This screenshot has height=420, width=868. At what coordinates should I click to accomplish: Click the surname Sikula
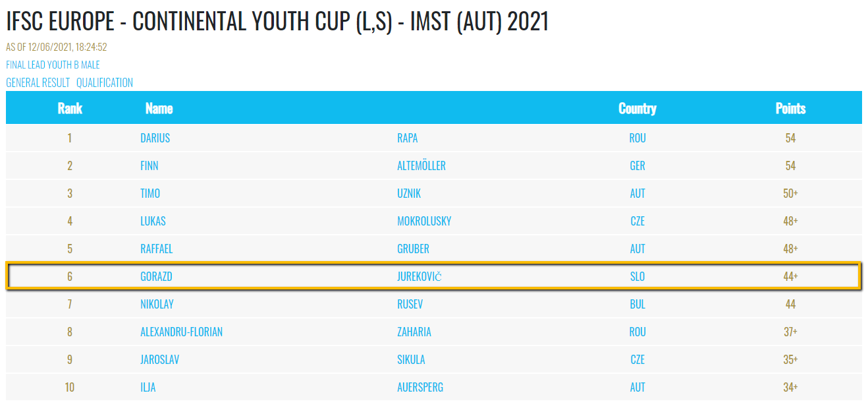point(411,359)
